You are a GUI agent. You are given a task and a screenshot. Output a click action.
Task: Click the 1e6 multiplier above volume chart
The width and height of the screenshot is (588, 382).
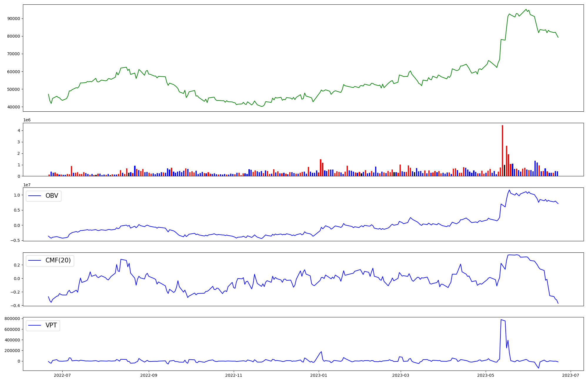(27, 120)
